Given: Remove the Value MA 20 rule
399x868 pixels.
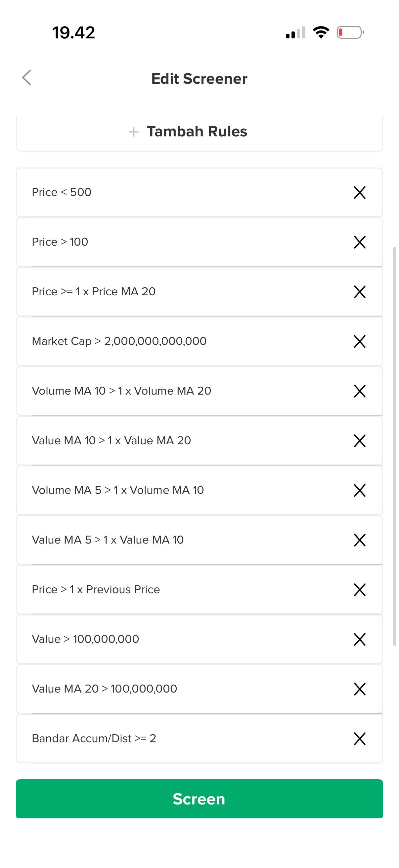Looking at the screenshot, I should click(x=360, y=689).
